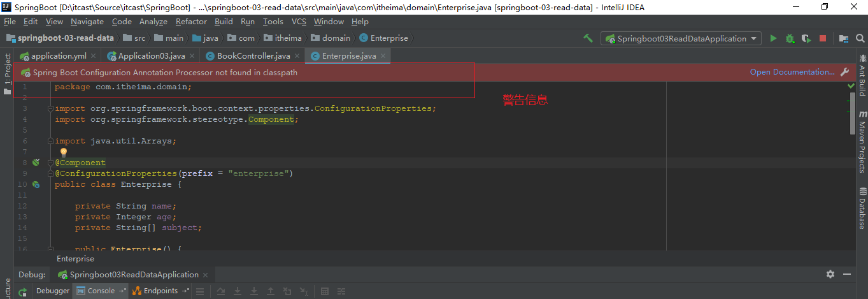Open Project Structure icon in toolbar
Image resolution: width=868 pixels, height=299 pixels.
point(843,38)
